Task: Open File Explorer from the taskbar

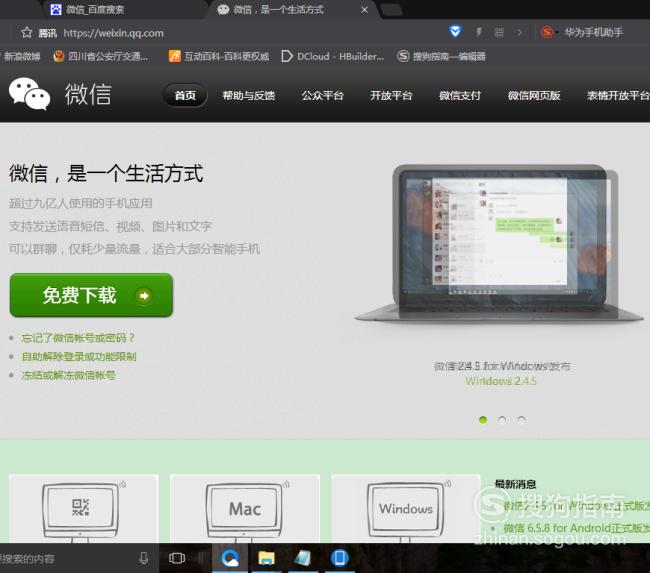Action: [x=267, y=558]
